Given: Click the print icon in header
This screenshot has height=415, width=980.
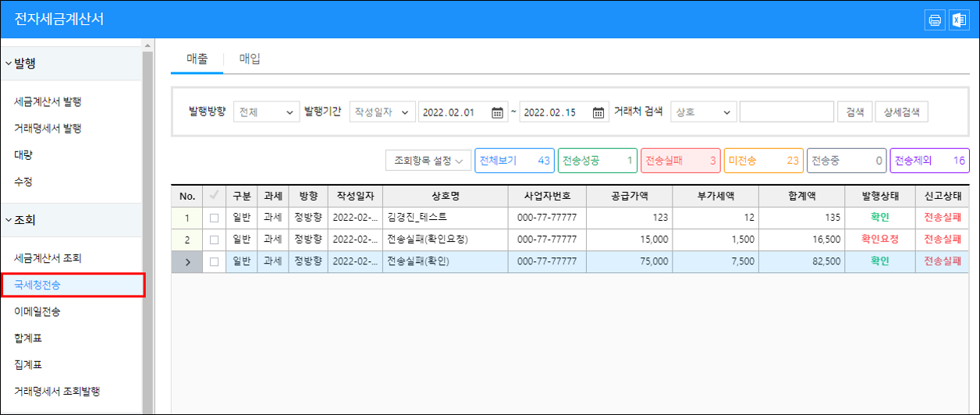Looking at the screenshot, I should tap(934, 20).
